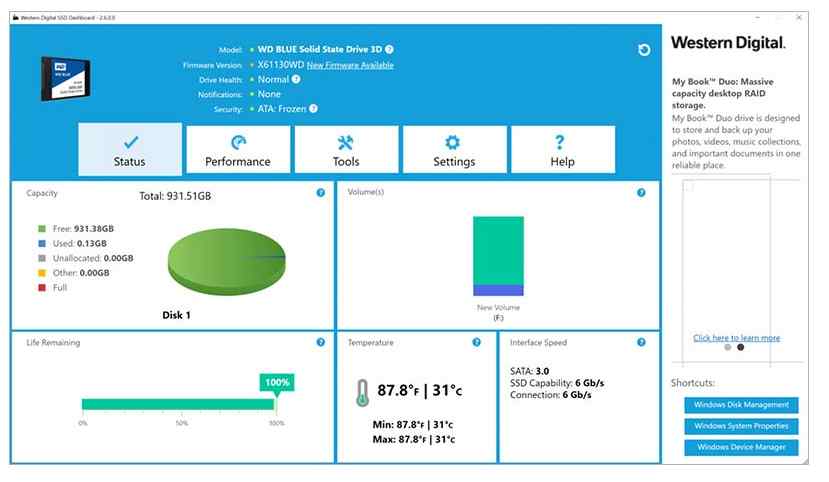
Task: Click help icon beside Drive Health Normal
Action: click(x=296, y=79)
